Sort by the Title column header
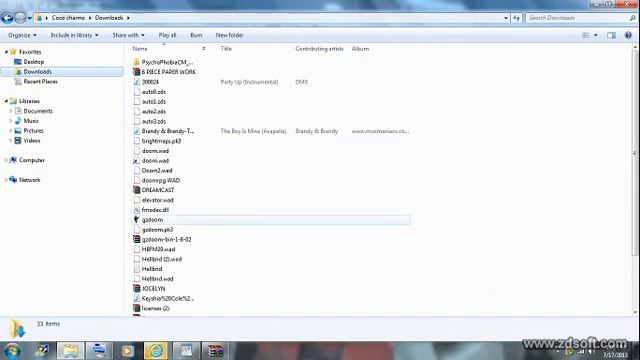 tap(226, 49)
